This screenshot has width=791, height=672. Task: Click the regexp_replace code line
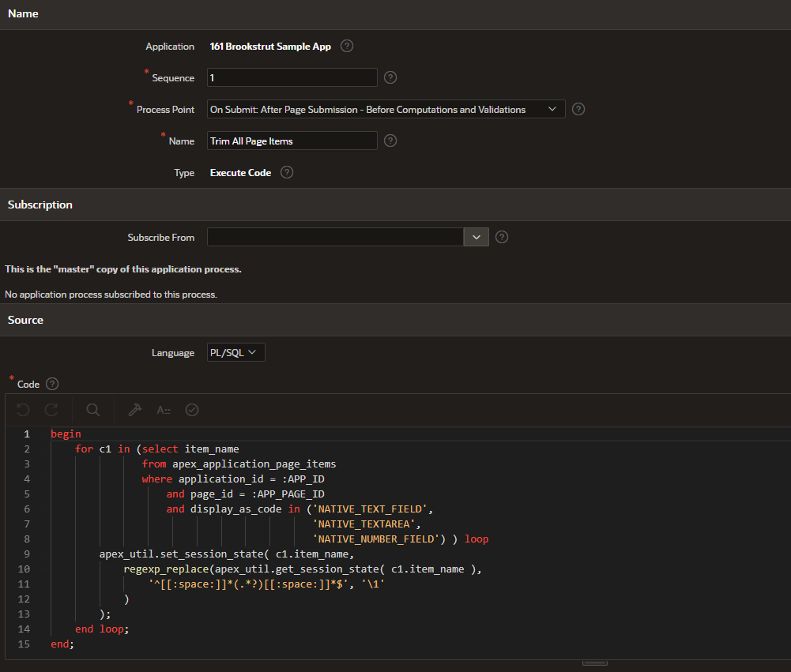(303, 569)
